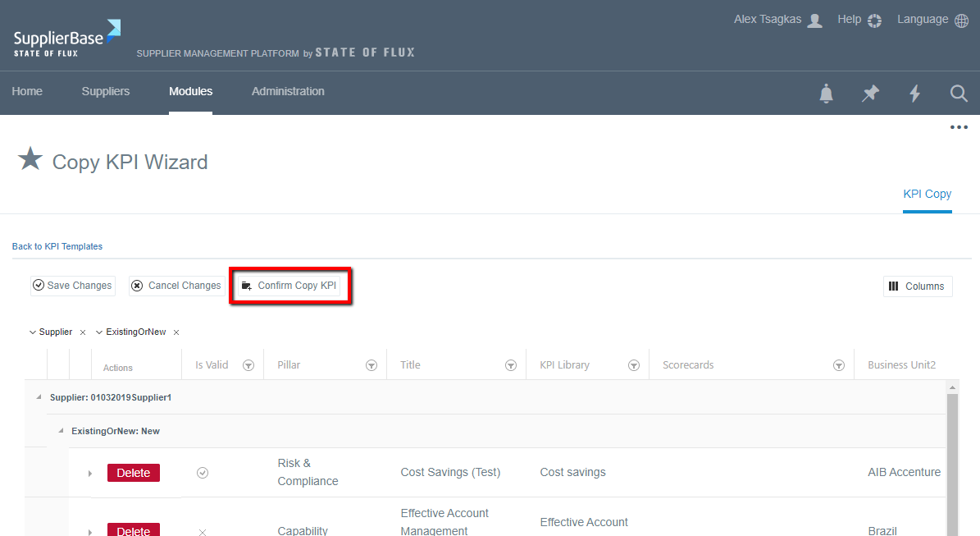Collapse the ExistingOrNew: New group

tap(60, 429)
